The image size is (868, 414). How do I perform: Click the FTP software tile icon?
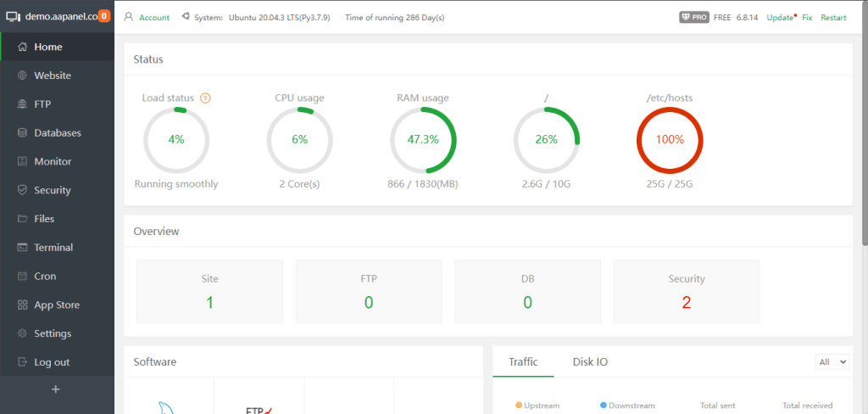tap(259, 410)
